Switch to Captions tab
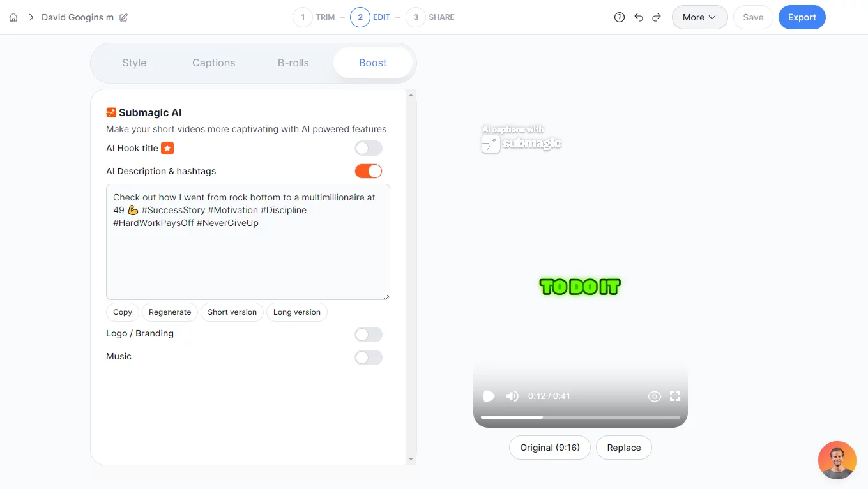Viewport: 868px width, 489px height. point(214,63)
